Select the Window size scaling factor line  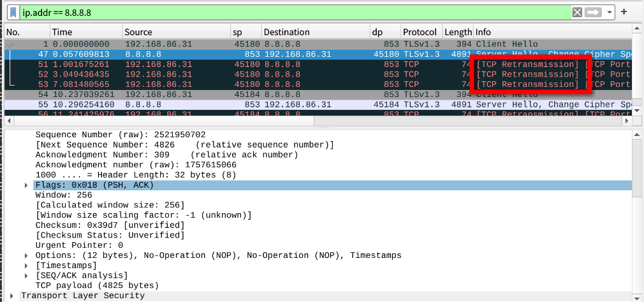click(x=143, y=215)
